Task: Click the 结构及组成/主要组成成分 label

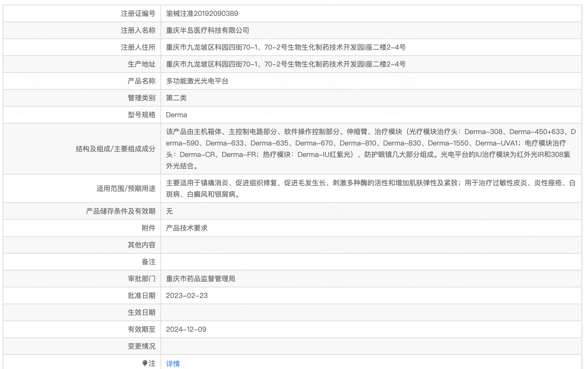Action: click(x=116, y=149)
